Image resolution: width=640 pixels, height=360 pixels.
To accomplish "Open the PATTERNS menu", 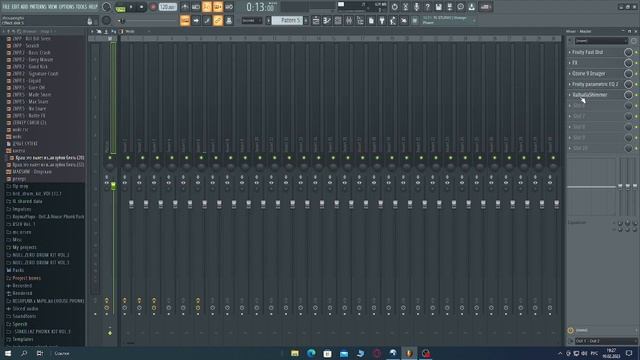I will [38, 7].
